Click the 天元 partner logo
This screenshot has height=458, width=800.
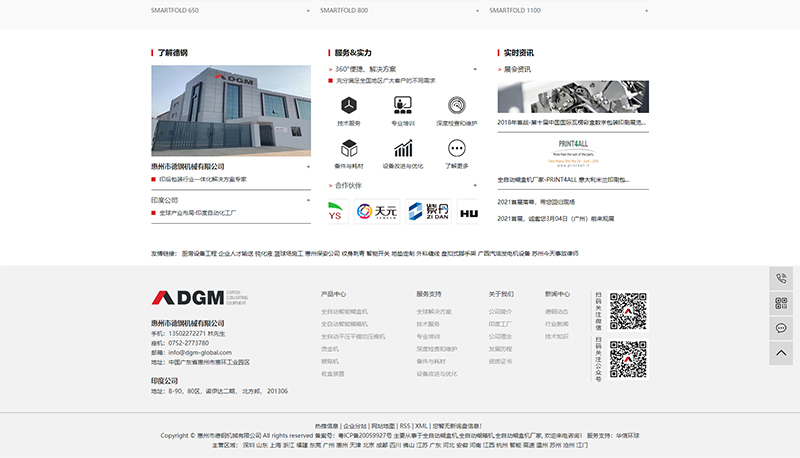377,211
